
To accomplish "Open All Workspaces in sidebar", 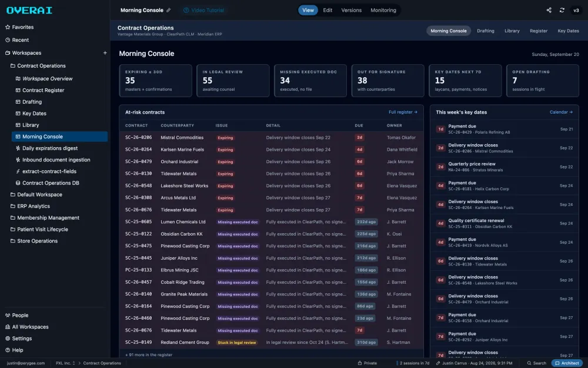I will click(26, 327).
